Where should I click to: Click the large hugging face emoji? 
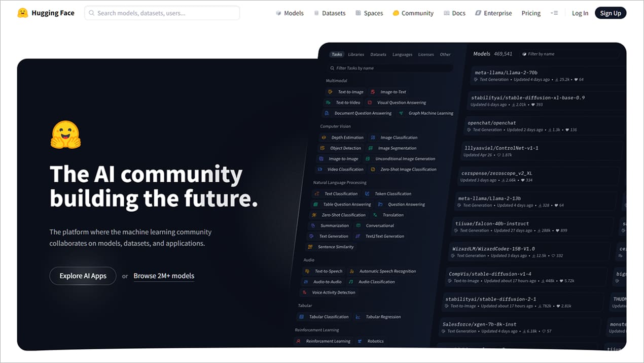[65, 135]
